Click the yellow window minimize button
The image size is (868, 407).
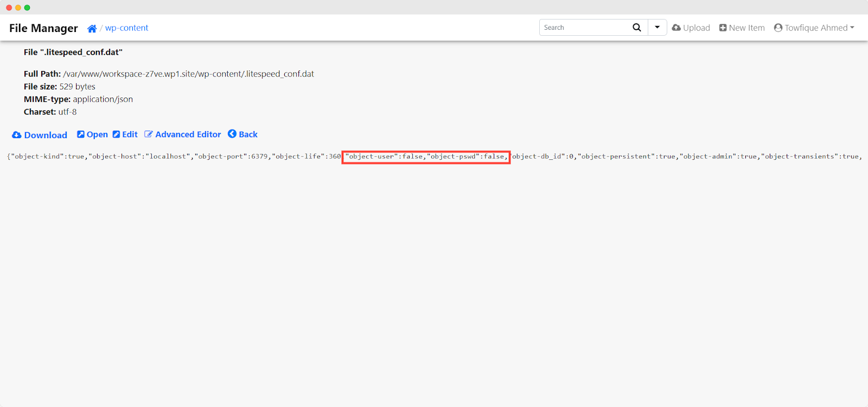18,8
